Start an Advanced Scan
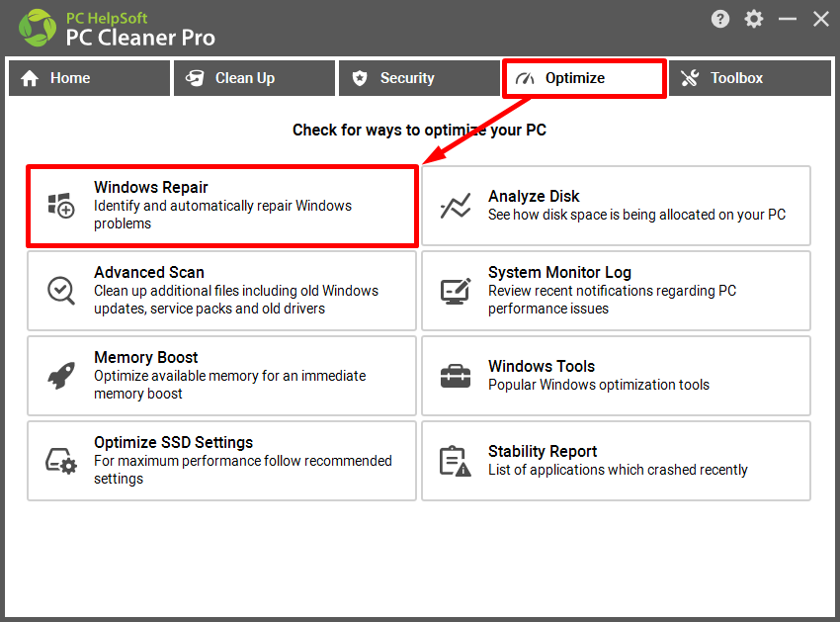This screenshot has height=622, width=840. point(221,291)
